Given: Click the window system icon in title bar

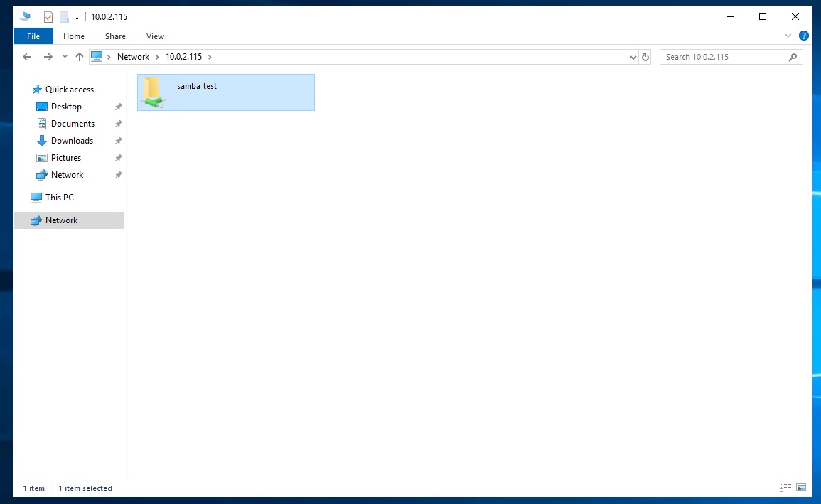Looking at the screenshot, I should 25,17.
